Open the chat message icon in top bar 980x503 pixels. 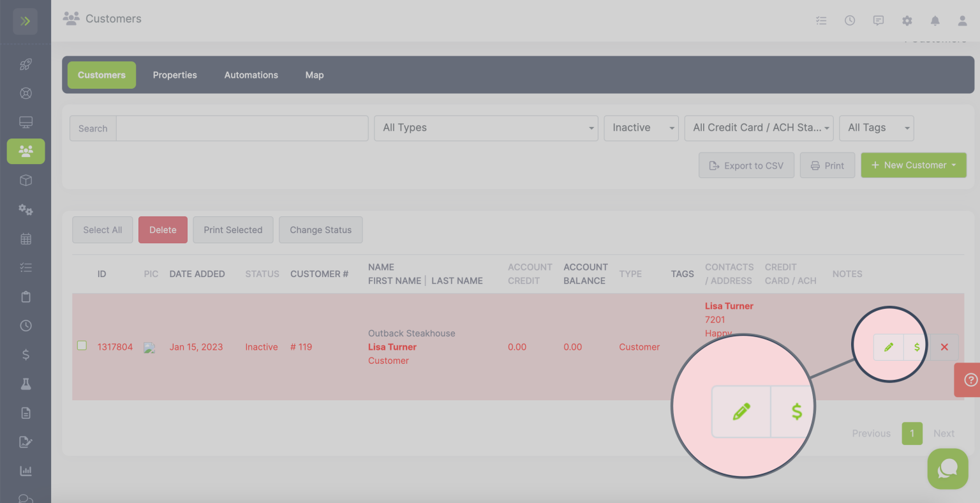pos(878,20)
